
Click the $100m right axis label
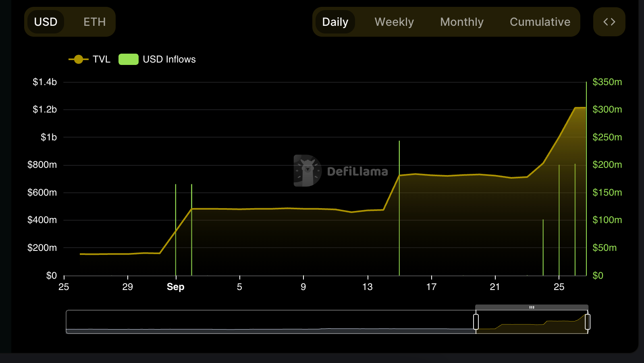pyautogui.click(x=607, y=220)
